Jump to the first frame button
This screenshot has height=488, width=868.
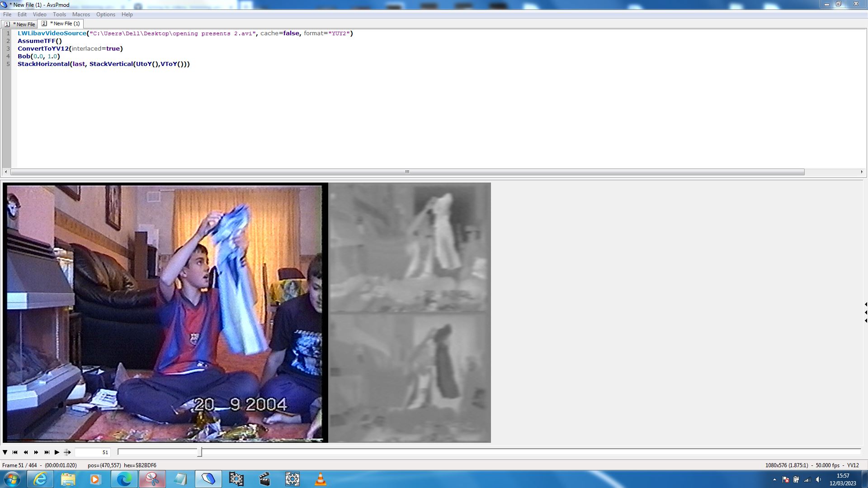coord(15,452)
